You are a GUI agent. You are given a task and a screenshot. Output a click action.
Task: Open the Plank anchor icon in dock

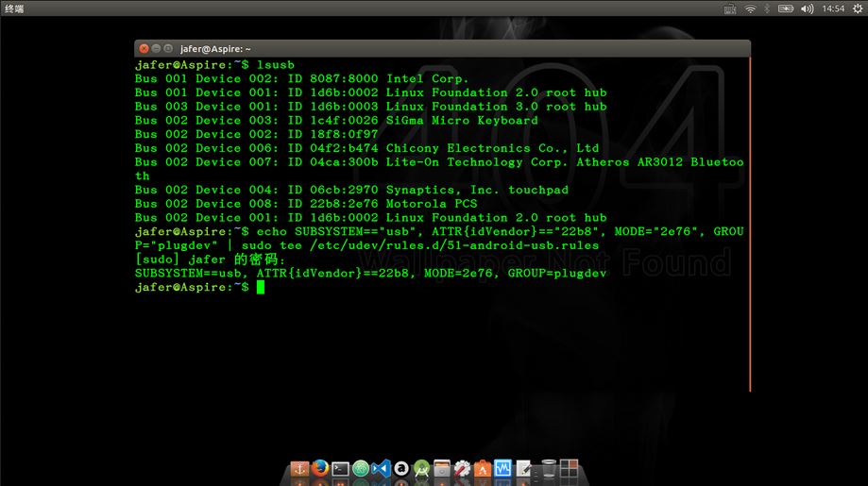[299, 469]
